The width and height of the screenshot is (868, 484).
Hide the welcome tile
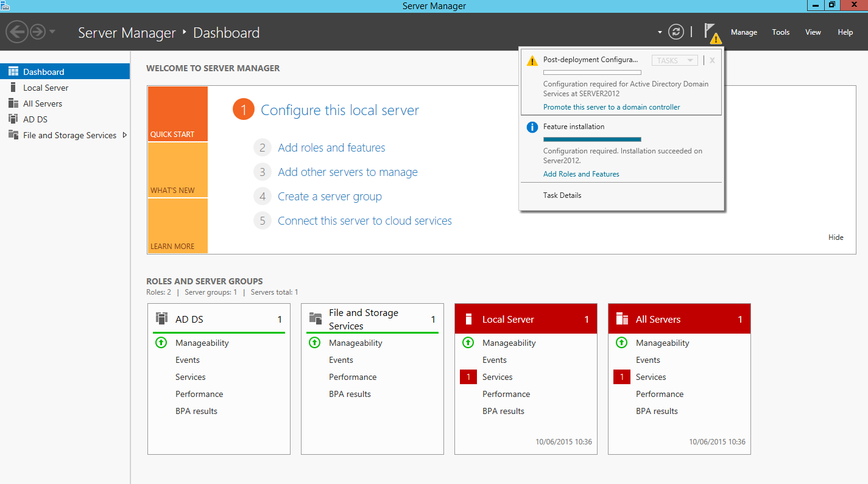[836, 237]
